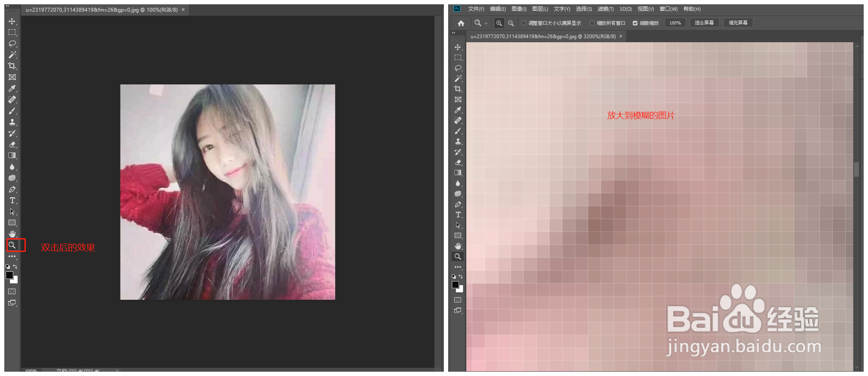The image size is (868, 376).
Task: Expand the right window toolbar panel arrows
Action: coord(453,33)
